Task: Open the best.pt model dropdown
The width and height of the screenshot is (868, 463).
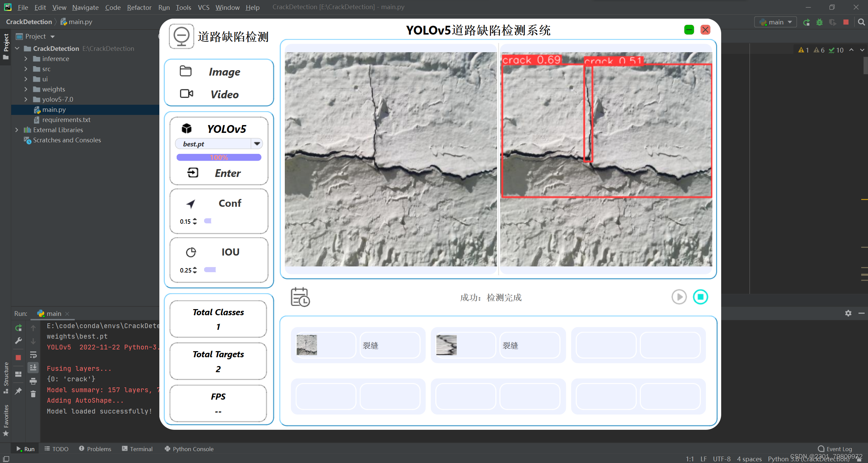Action: tap(257, 144)
